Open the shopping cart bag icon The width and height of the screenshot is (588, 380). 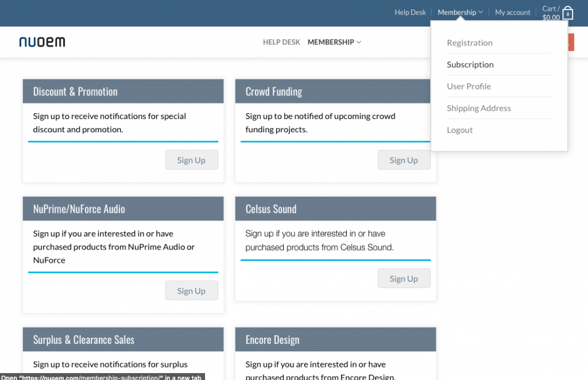point(568,13)
